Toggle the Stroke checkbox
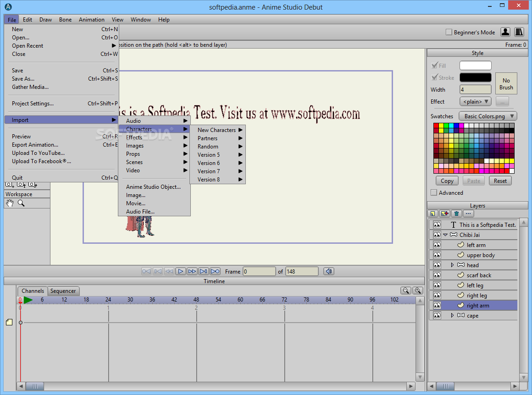Viewport: 532px width, 395px height. pos(434,77)
